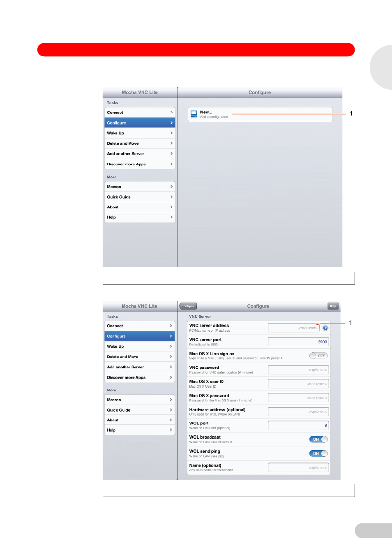Open About in the screen showing New...
This screenshot has width=392, height=555.
(x=140, y=207)
